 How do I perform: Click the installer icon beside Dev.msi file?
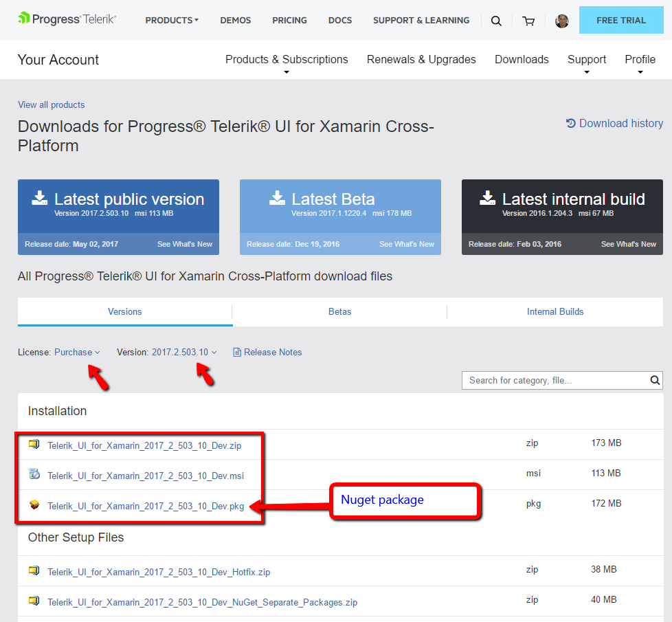(34, 474)
